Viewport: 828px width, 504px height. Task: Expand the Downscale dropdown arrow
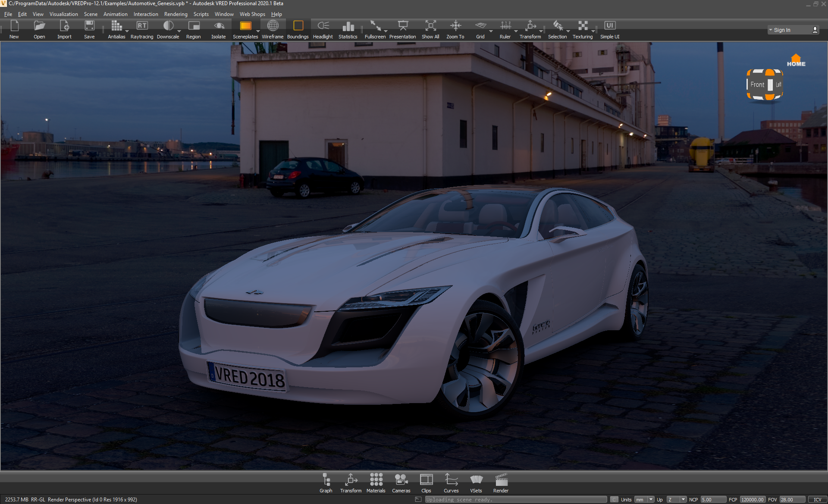(179, 31)
